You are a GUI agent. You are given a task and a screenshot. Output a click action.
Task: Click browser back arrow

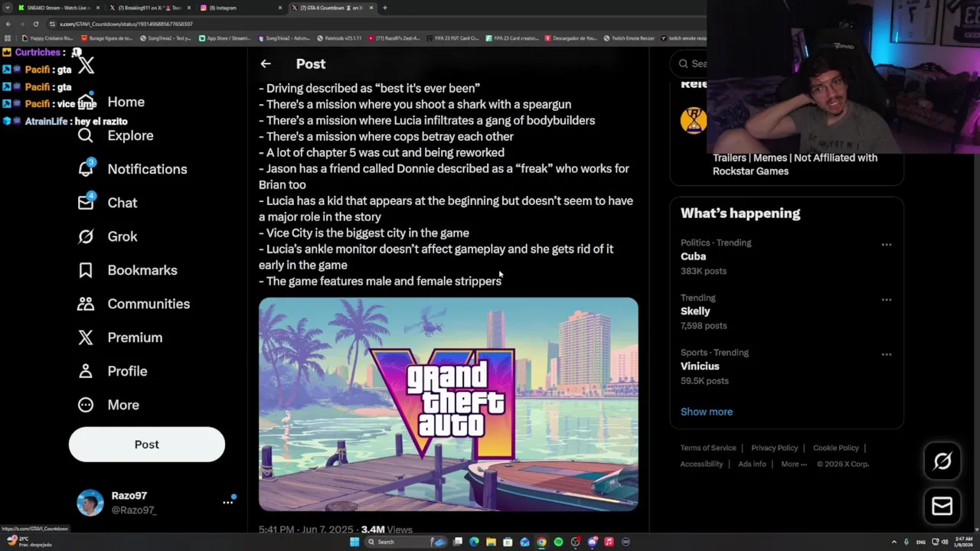pyautogui.click(x=8, y=24)
